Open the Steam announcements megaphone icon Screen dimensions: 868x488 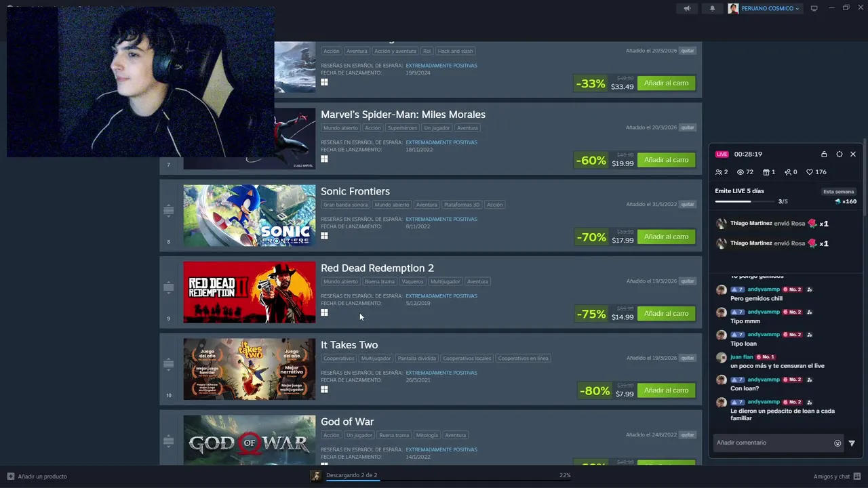[687, 8]
